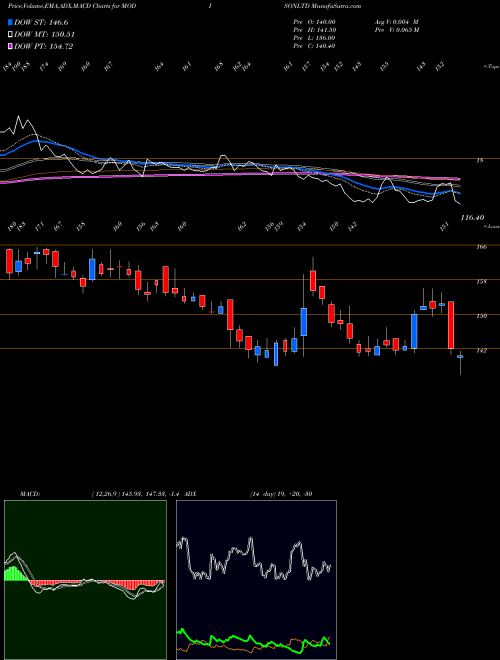Image resolution: width=500 pixels, height=660 pixels.
Task: Click the green +DI line in ADX panel
Action: (x=253, y=641)
